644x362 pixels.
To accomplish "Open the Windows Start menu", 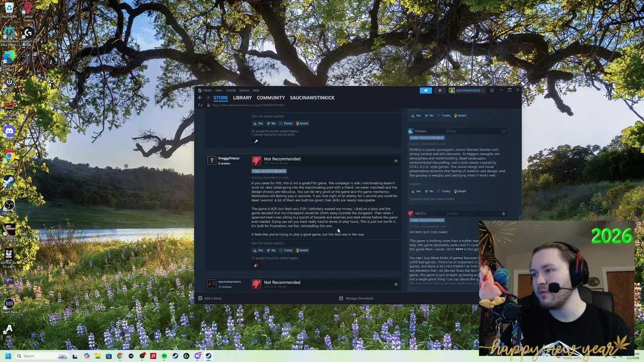I will click(8, 356).
